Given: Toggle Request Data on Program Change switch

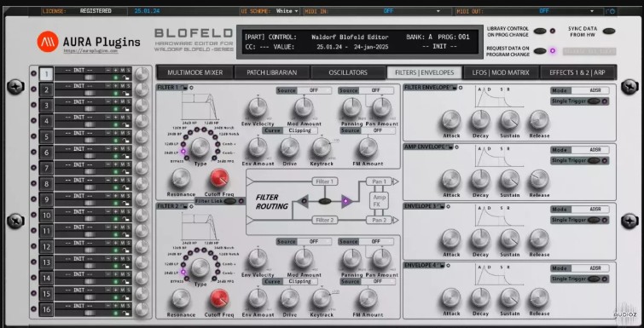Looking at the screenshot, I should [540, 51].
